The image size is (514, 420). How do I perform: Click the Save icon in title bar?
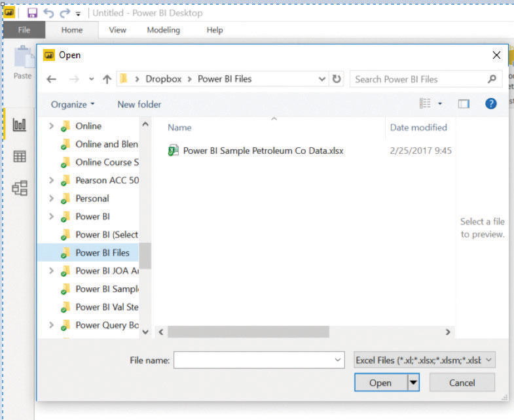[32, 13]
